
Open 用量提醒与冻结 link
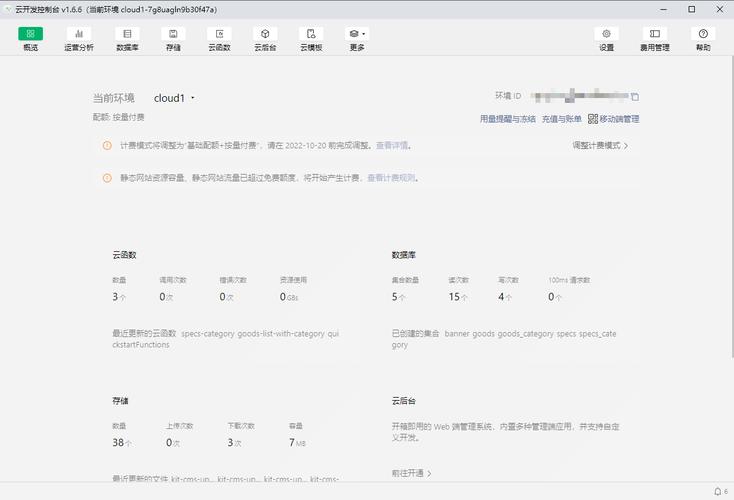click(x=509, y=119)
